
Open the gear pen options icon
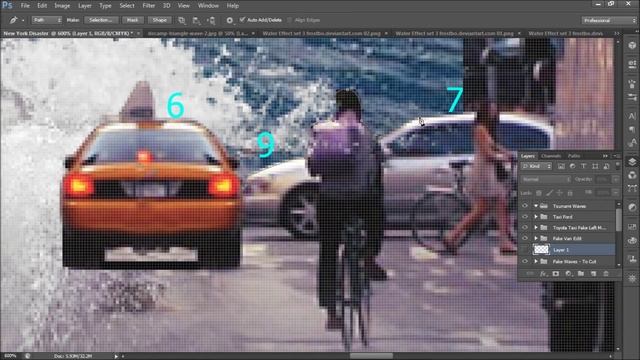(229, 20)
